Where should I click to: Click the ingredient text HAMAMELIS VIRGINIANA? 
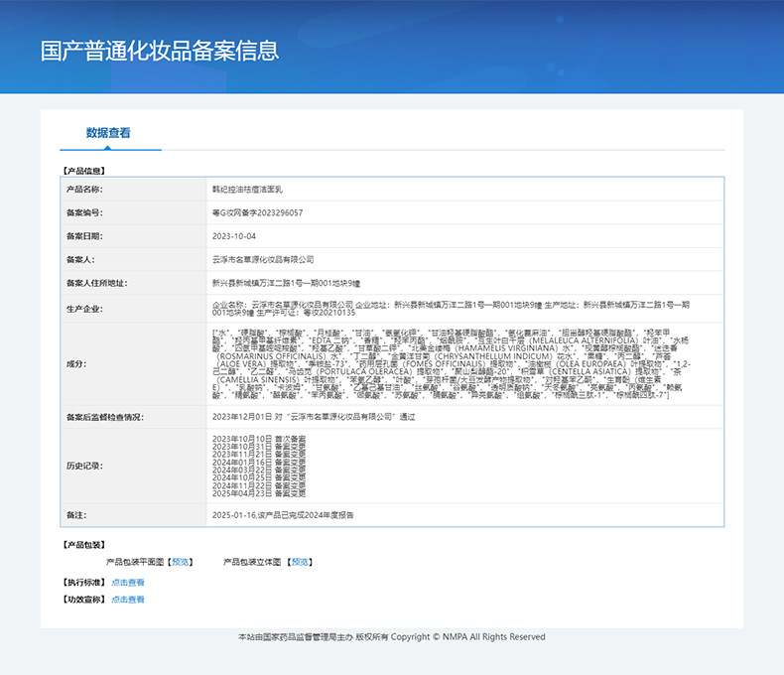pyautogui.click(x=505, y=348)
